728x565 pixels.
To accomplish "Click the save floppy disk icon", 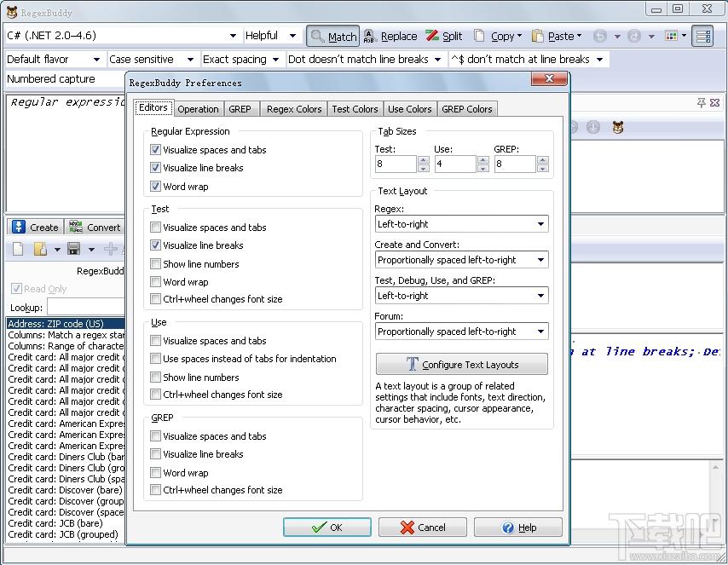I will (x=74, y=249).
